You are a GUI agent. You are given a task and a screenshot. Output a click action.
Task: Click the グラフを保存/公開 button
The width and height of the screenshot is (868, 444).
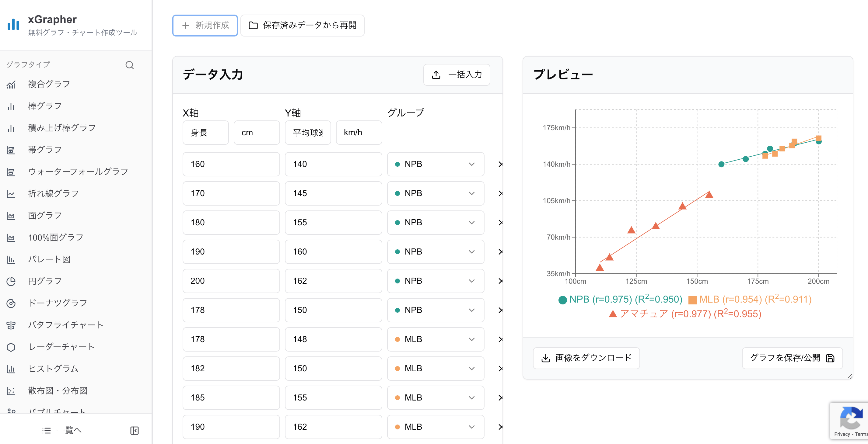coord(792,358)
